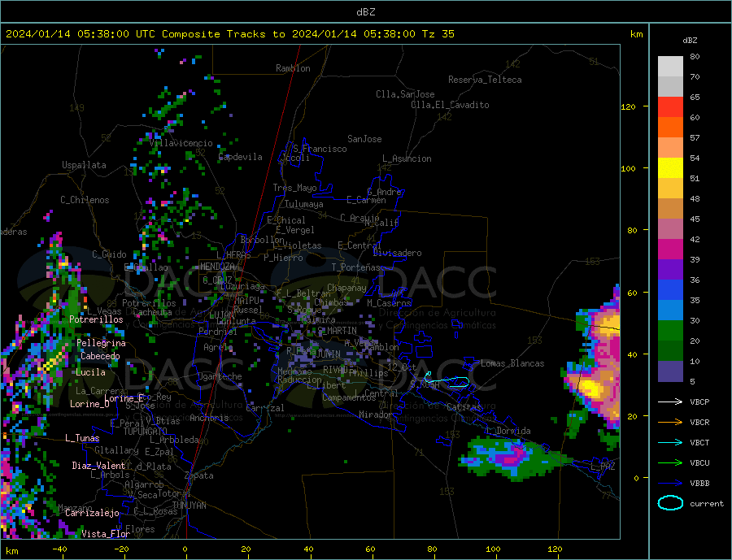Click the -40 km bottom axis label

(x=59, y=549)
